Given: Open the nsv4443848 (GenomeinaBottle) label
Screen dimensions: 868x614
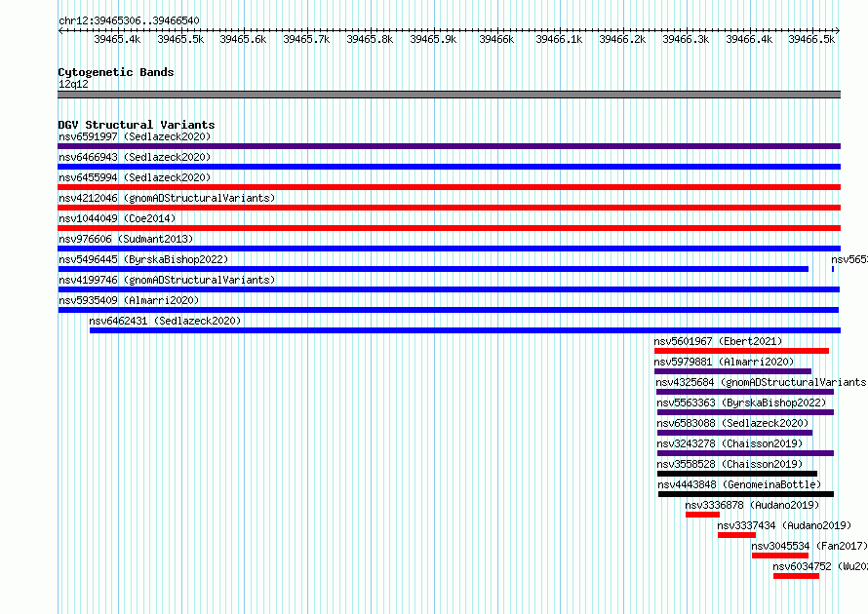Looking at the screenshot, I should coord(739,484).
